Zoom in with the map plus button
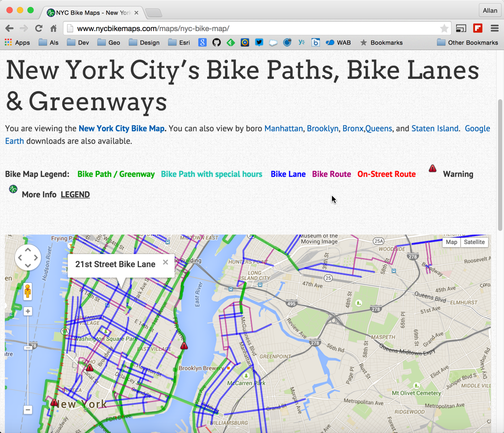The width and height of the screenshot is (504, 433). point(28,311)
